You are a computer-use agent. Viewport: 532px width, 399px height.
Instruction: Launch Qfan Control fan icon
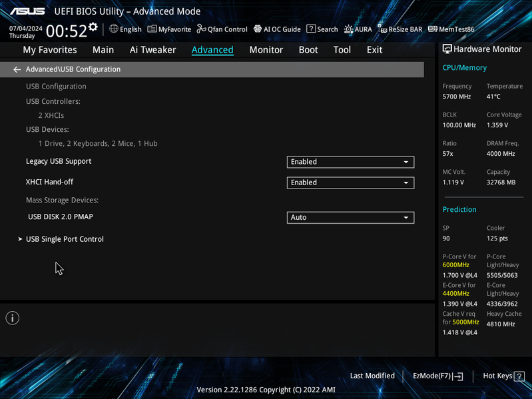point(202,29)
